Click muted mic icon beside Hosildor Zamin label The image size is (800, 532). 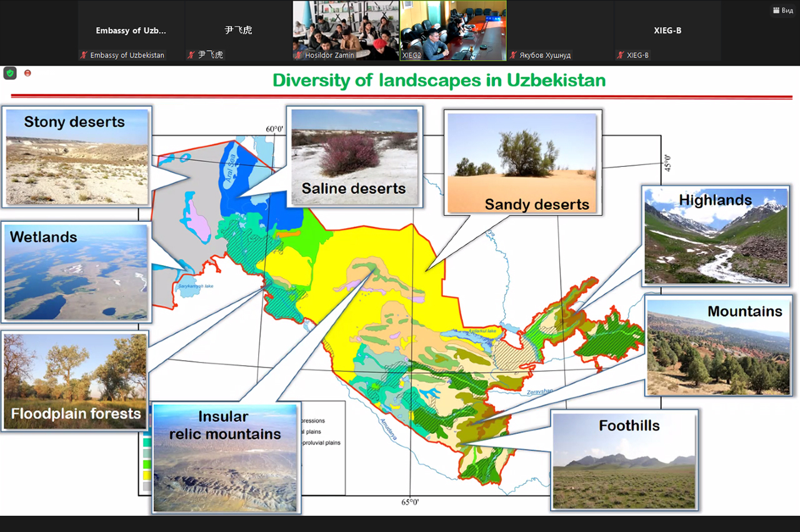(299, 55)
